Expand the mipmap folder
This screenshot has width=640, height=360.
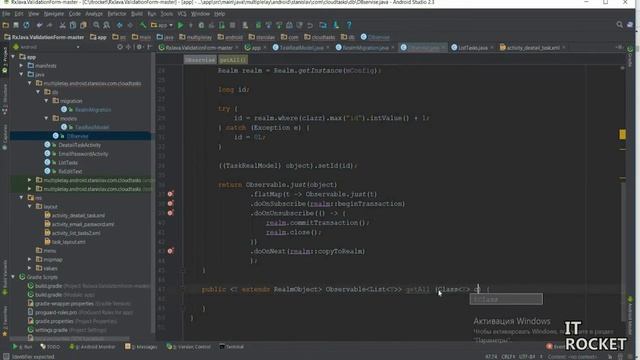(30, 259)
